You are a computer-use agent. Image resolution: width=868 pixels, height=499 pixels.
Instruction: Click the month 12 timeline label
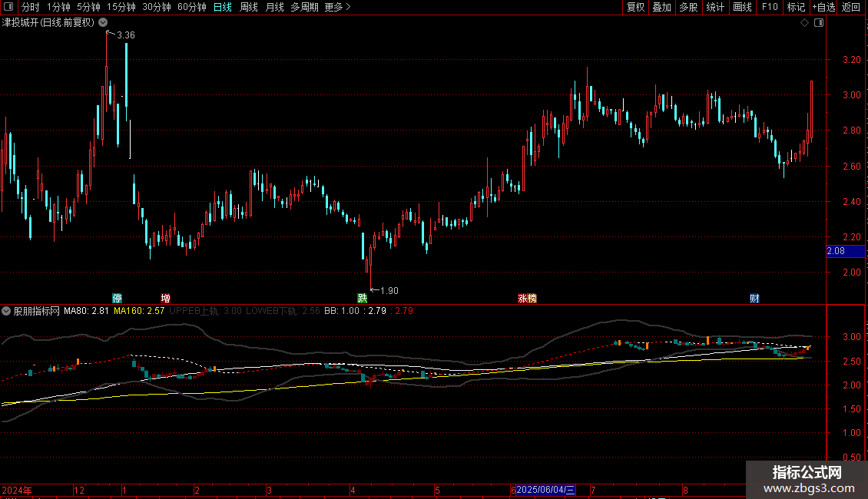tap(79, 490)
